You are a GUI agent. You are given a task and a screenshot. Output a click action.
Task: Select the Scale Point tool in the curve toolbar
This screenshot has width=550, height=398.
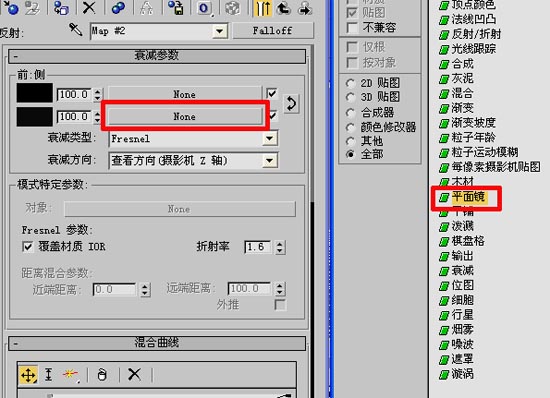pyautogui.click(x=49, y=375)
